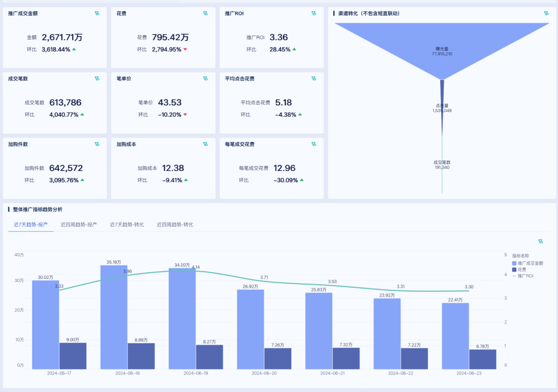Click the 12.38 加购成本 value
Viewport: 558px width, 392px height.
point(173,168)
